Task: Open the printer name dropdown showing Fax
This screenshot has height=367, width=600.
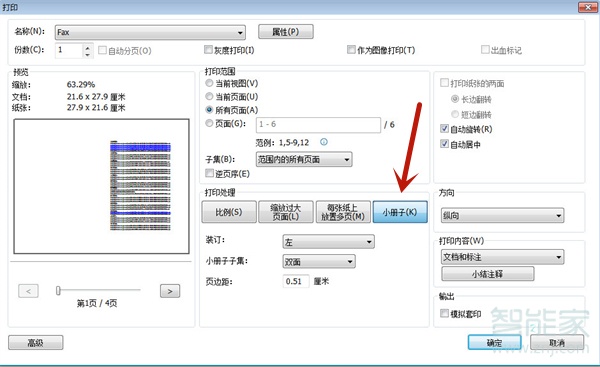Action: [150, 33]
